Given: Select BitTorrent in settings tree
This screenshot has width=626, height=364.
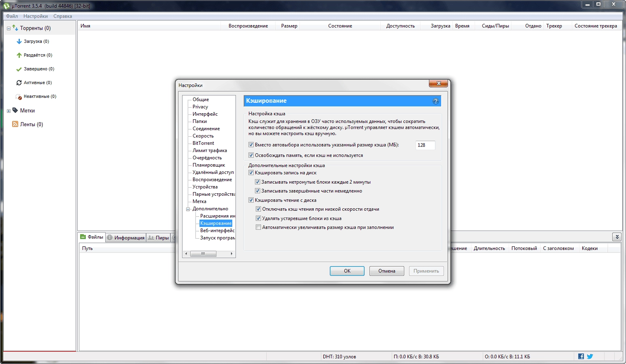Looking at the screenshot, I should [x=204, y=143].
